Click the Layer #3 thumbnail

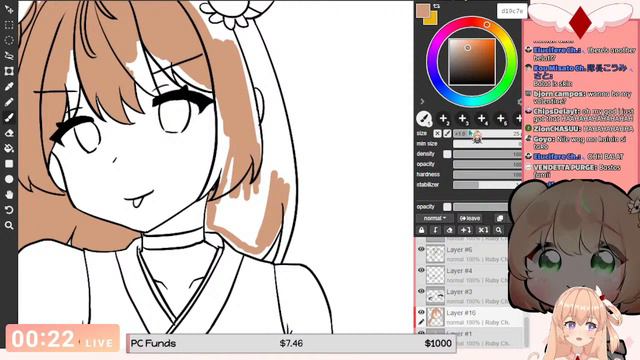click(435, 296)
